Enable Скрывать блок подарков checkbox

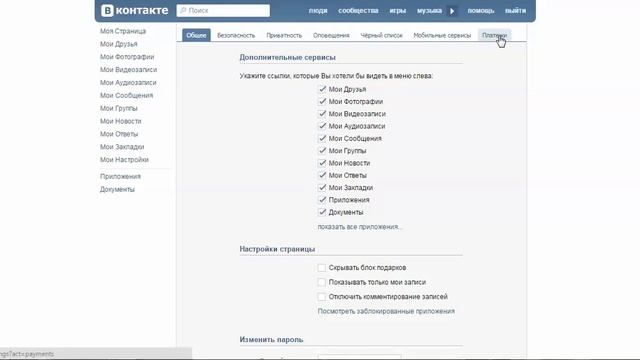pyautogui.click(x=322, y=268)
